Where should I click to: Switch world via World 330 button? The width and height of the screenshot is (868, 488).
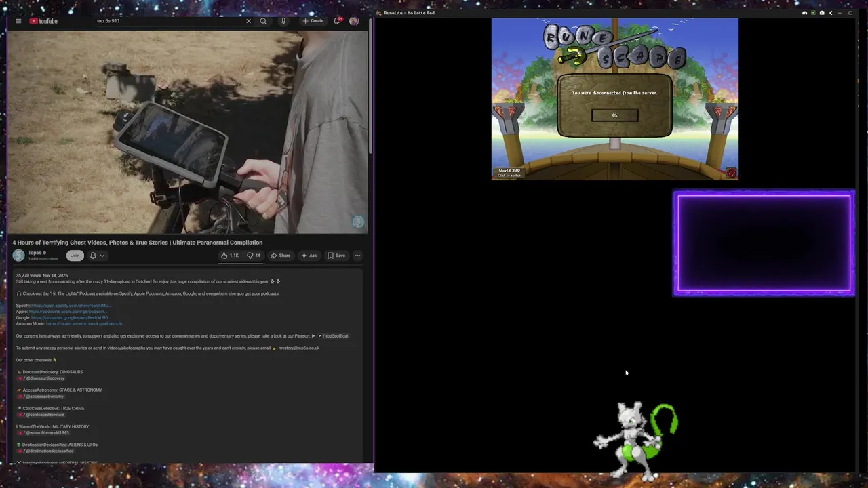point(509,173)
